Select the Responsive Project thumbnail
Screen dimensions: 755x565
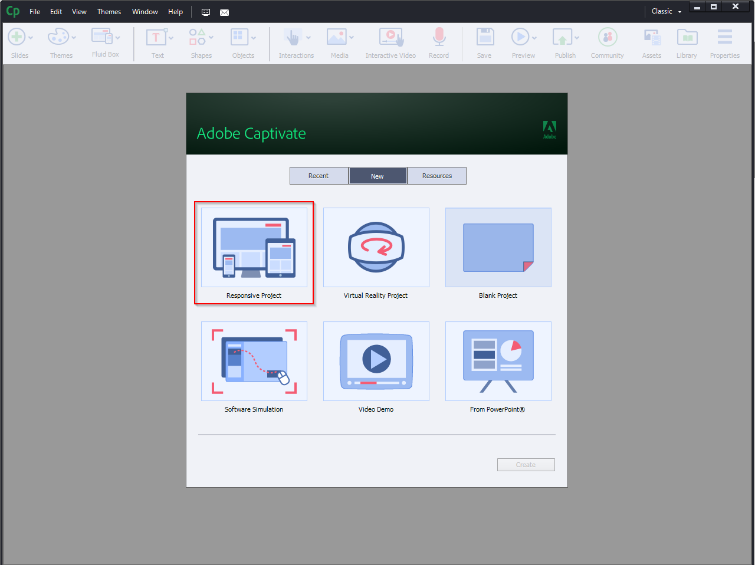(x=254, y=247)
